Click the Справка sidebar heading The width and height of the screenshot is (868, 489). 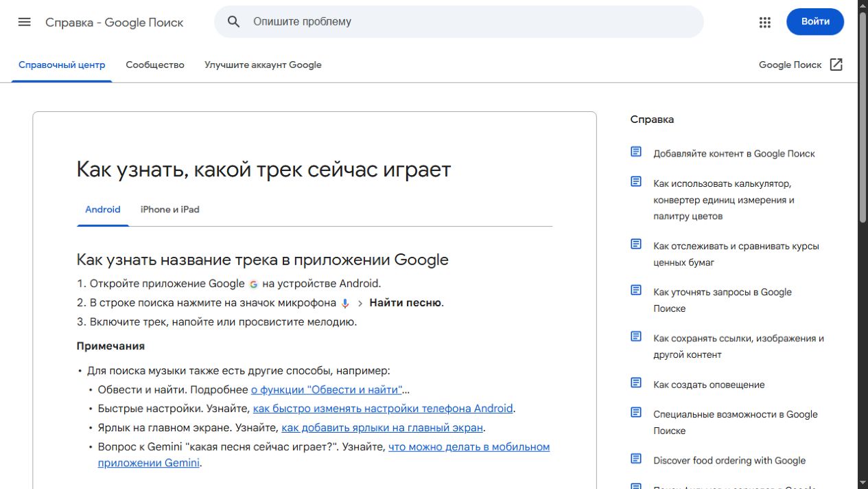(x=652, y=120)
